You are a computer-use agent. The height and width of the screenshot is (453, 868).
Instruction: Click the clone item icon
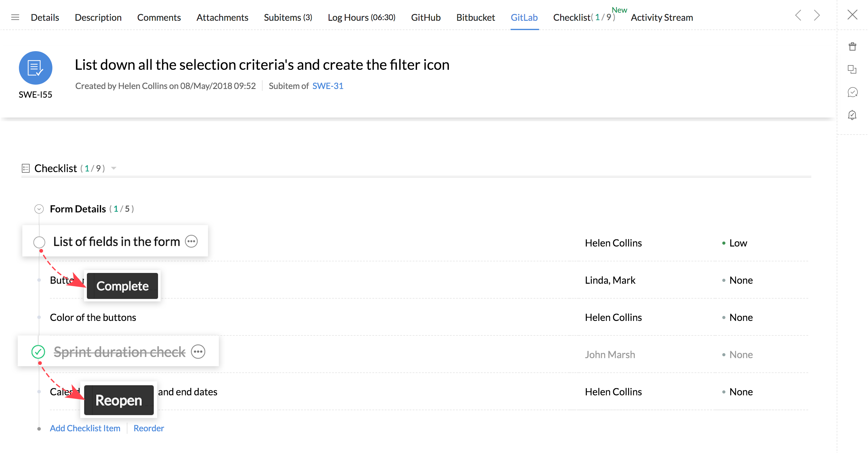(x=852, y=69)
